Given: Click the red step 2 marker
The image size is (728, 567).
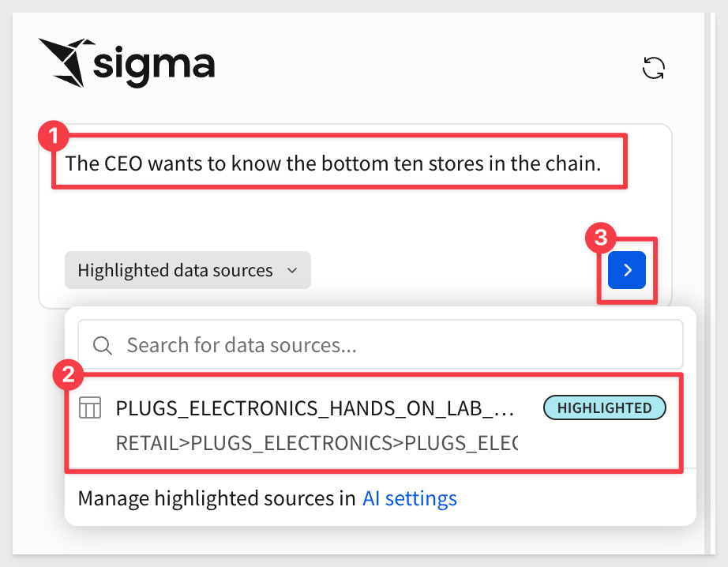Looking at the screenshot, I should [68, 374].
